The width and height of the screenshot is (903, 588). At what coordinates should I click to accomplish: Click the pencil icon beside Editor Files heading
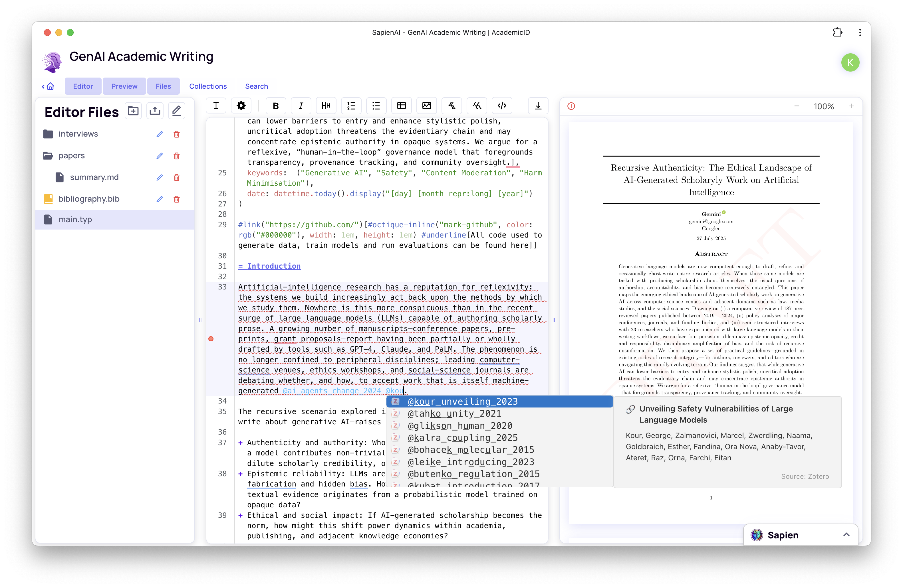[176, 111]
